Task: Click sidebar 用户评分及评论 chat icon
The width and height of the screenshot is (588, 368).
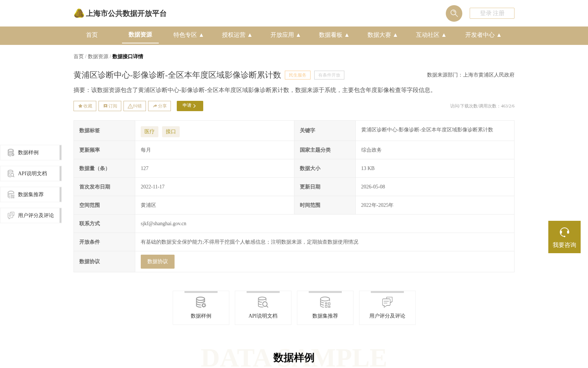Action: [x=11, y=215]
